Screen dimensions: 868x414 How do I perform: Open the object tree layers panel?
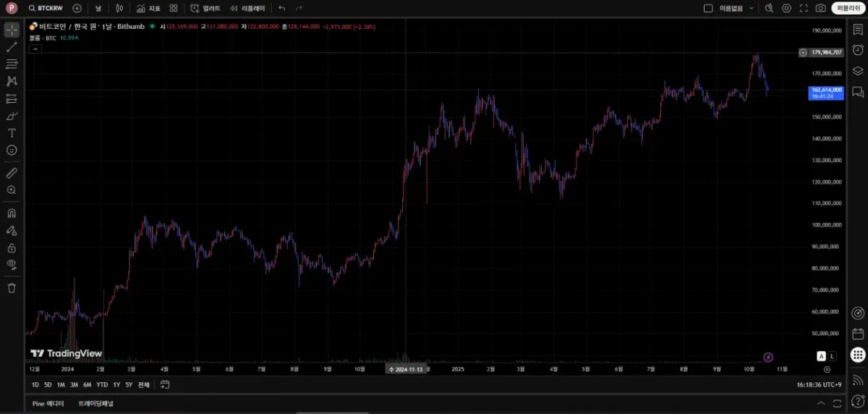(x=857, y=71)
